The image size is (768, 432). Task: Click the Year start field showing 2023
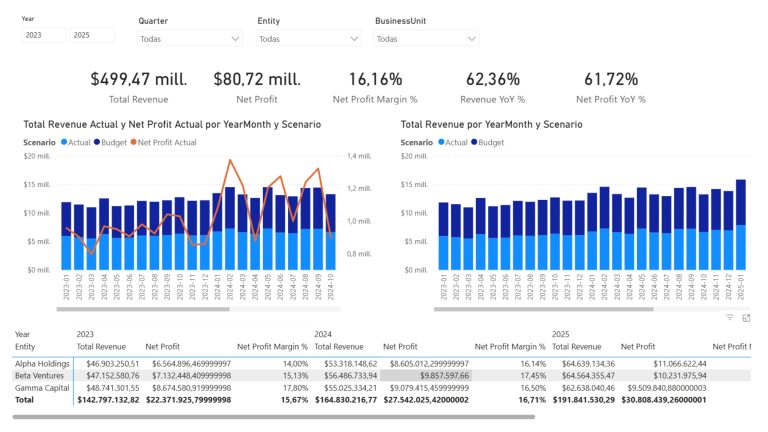pos(43,35)
